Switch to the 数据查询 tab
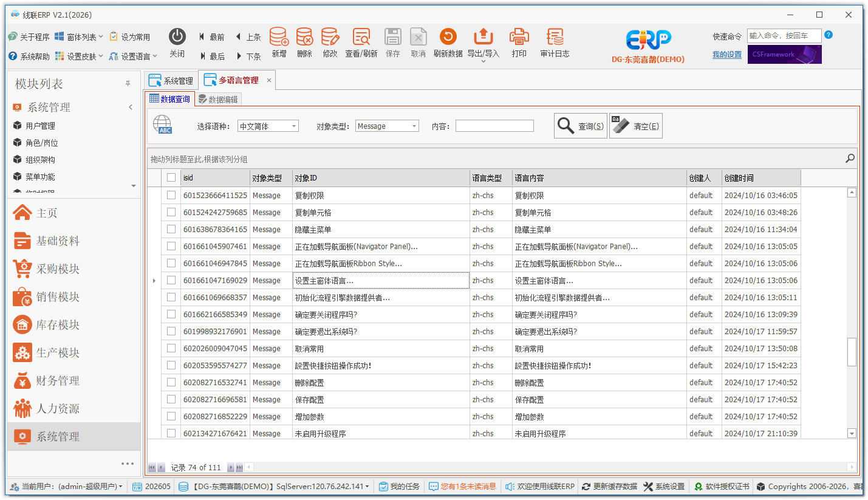The height and width of the screenshot is (500, 868). [x=169, y=99]
